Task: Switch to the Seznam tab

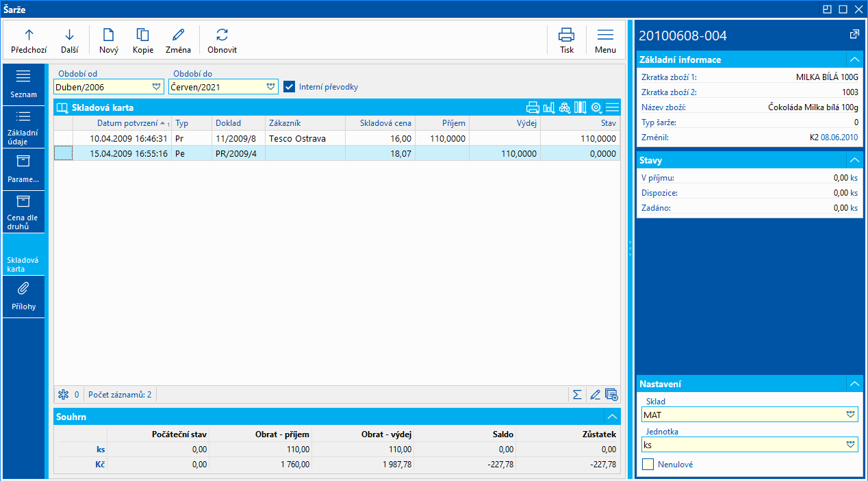Action: (x=23, y=83)
